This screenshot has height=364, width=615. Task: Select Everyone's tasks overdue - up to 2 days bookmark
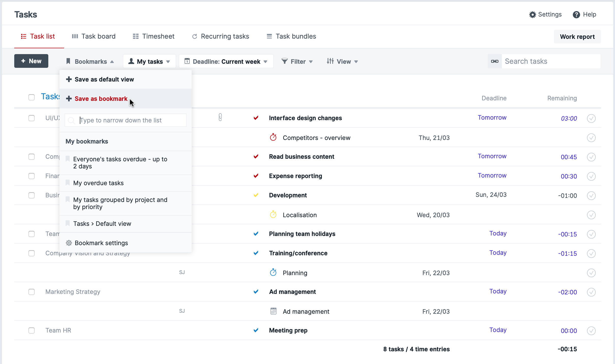126,163
